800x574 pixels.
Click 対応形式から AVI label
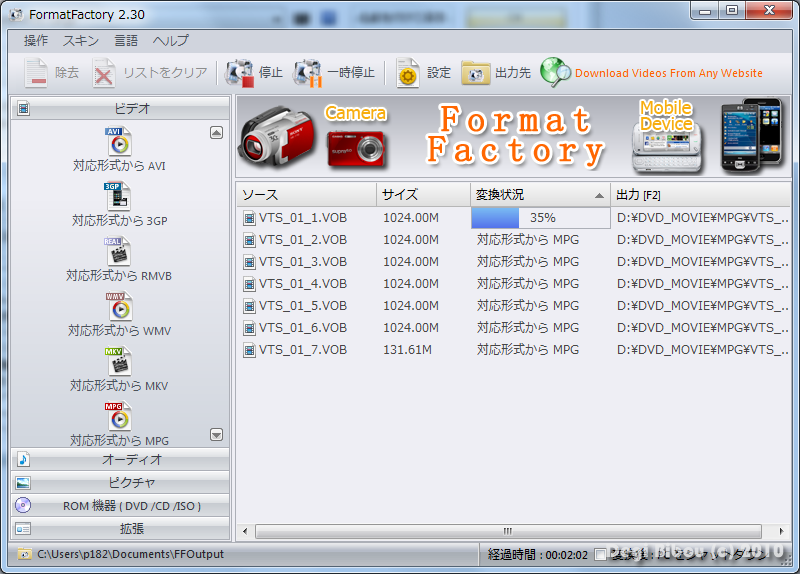click(x=119, y=166)
